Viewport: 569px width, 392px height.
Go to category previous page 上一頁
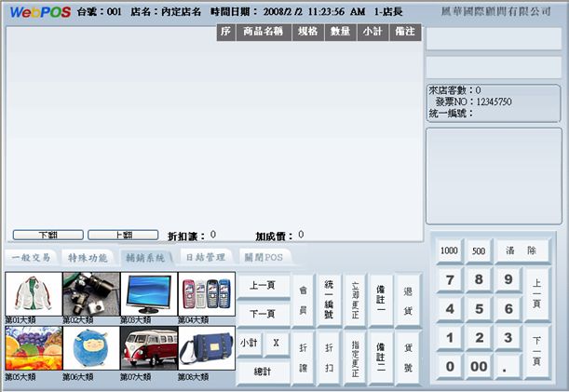[264, 285]
